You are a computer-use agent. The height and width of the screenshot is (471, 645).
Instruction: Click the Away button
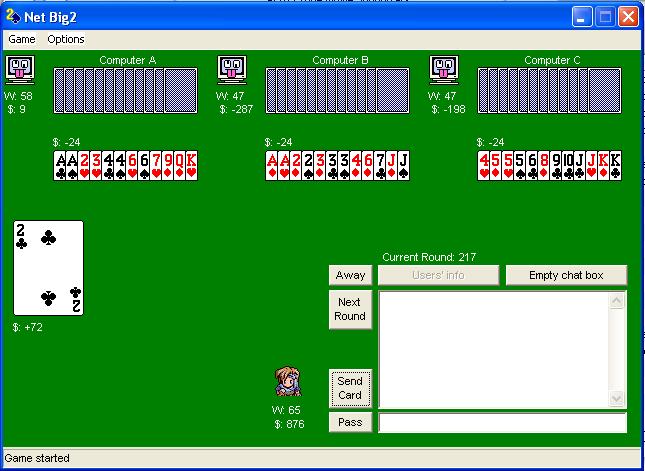coord(350,275)
